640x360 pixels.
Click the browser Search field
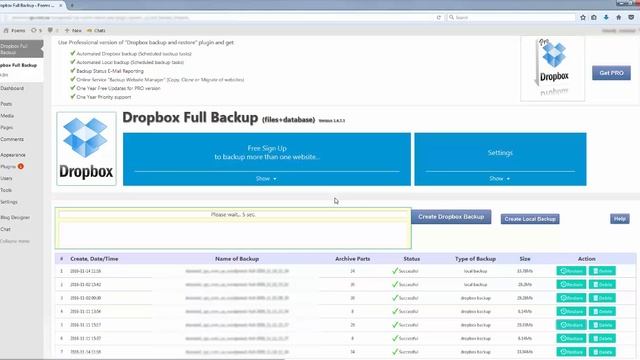click(511, 18)
